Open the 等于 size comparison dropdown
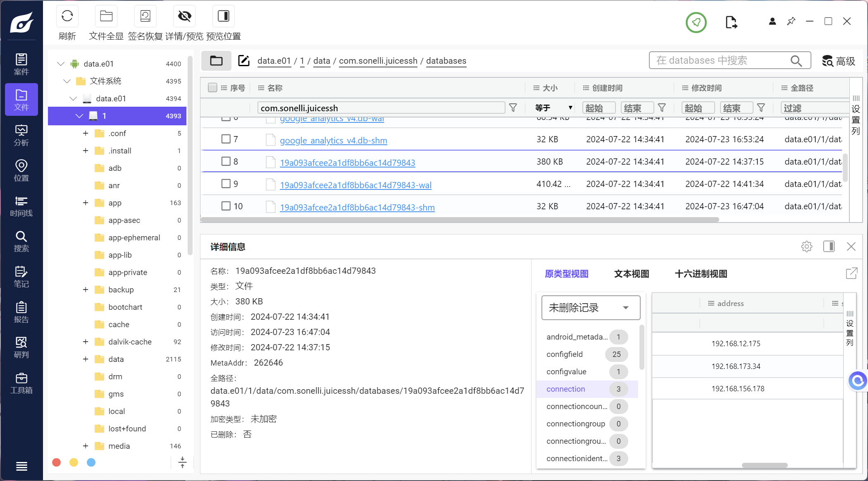Viewport: 868px width, 481px height. click(x=553, y=108)
